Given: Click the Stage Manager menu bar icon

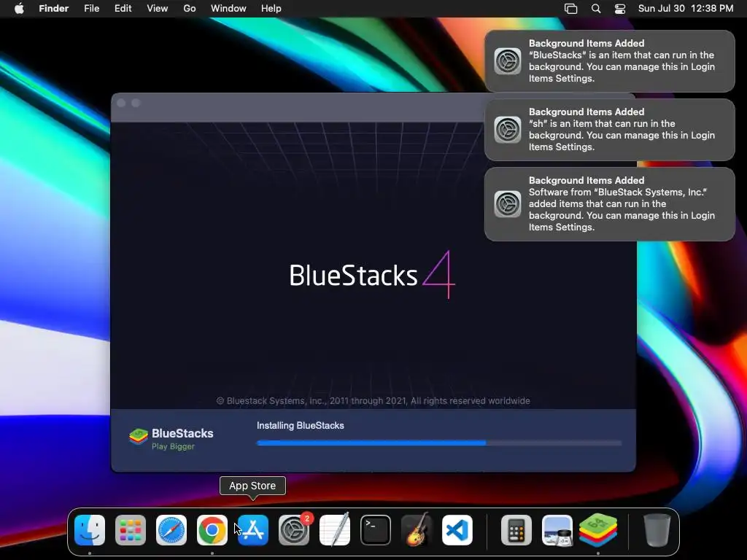Looking at the screenshot, I should pos(570,9).
